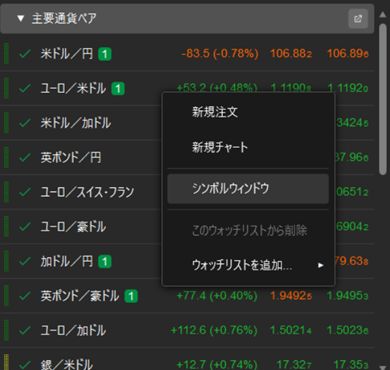The height and width of the screenshot is (370, 390).
Task: Toggle the check mark for ユーロ/スイス・フラン
Action: (x=25, y=192)
